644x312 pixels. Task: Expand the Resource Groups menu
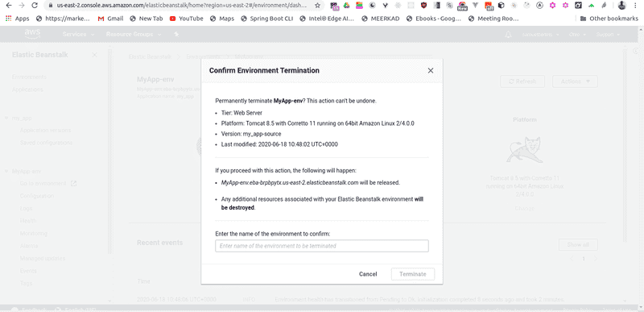point(134,35)
